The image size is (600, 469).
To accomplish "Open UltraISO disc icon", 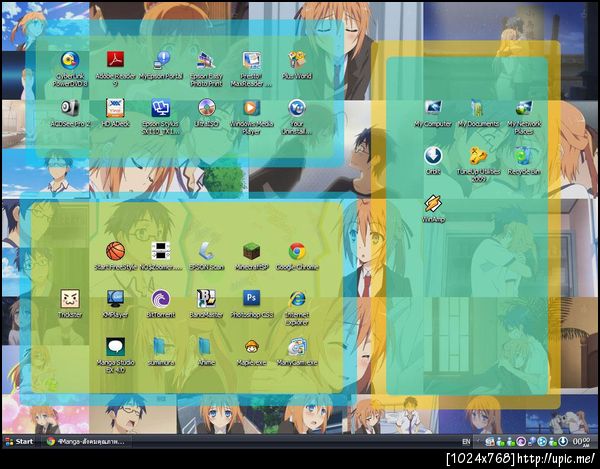I will pyautogui.click(x=207, y=108).
